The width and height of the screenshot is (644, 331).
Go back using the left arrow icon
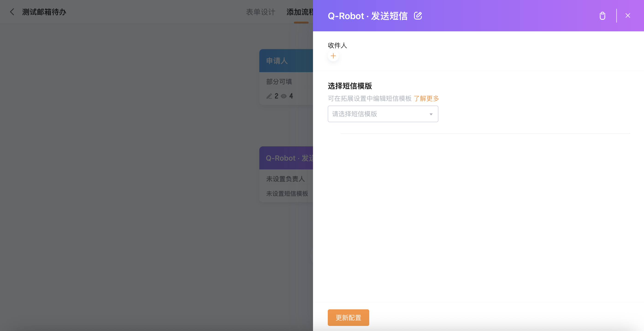click(x=12, y=12)
